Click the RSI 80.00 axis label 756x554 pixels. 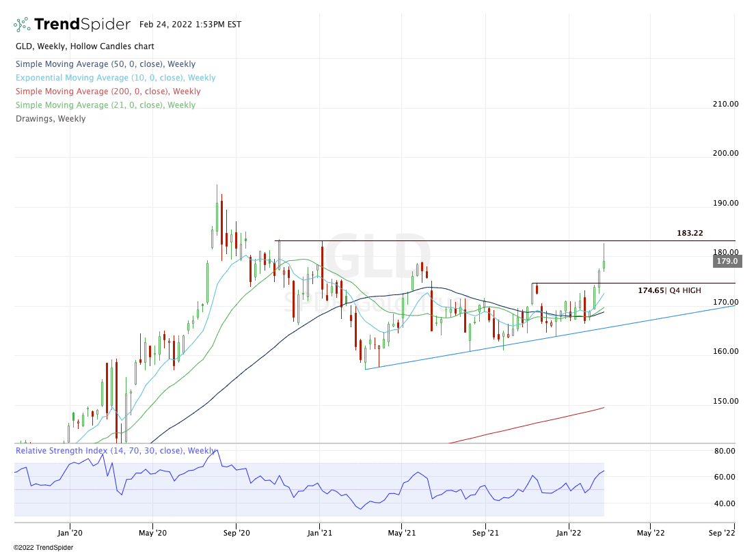725,452
